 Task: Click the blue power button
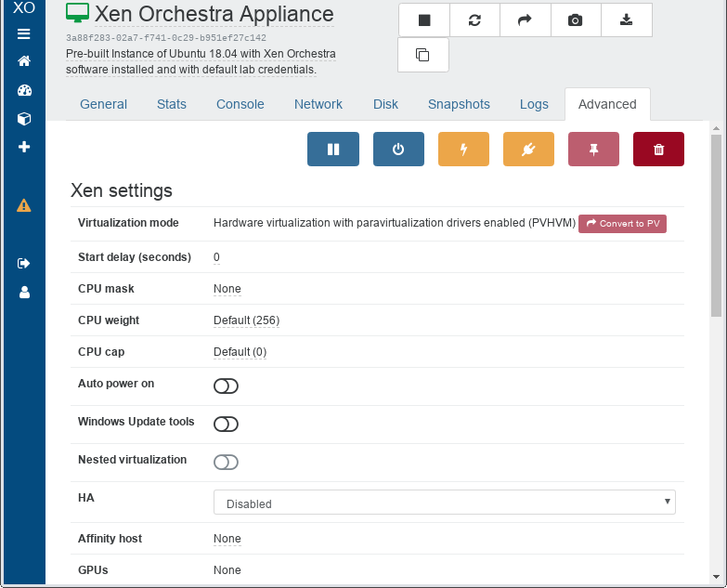click(x=398, y=149)
